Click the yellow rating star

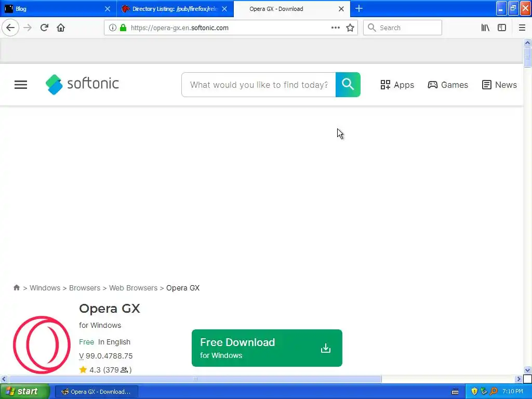pos(83,369)
